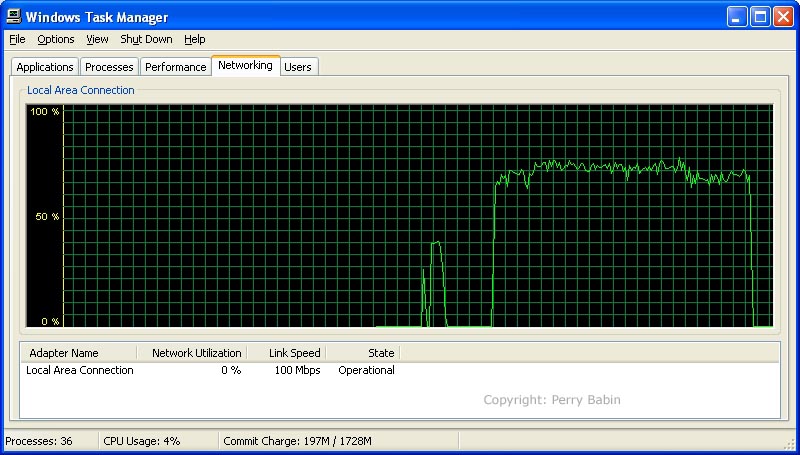Open the View menu

tap(97, 39)
